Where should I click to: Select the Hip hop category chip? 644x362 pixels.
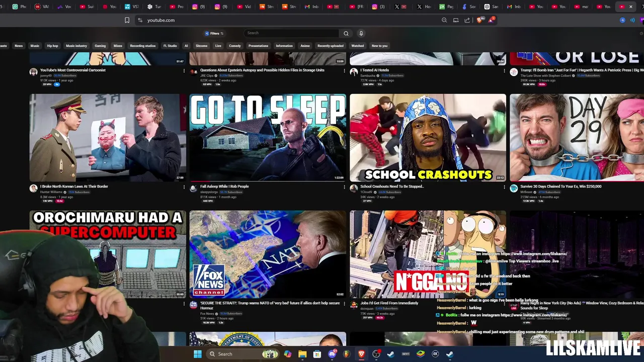point(52,46)
